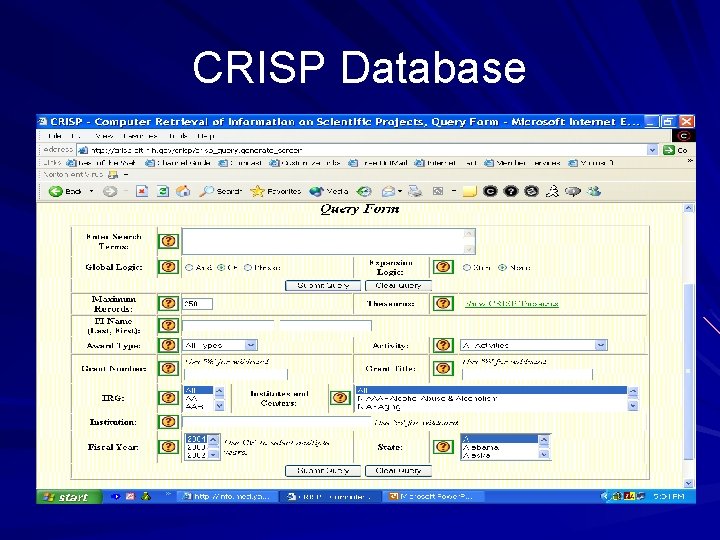
Task: Open help for Expansion Logic
Action: click(443, 267)
